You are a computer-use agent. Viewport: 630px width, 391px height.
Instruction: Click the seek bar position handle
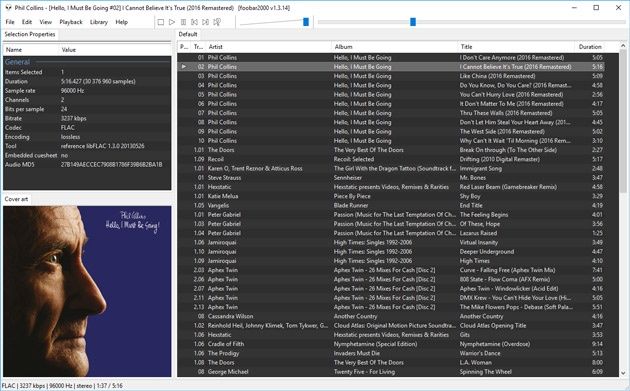click(x=413, y=22)
